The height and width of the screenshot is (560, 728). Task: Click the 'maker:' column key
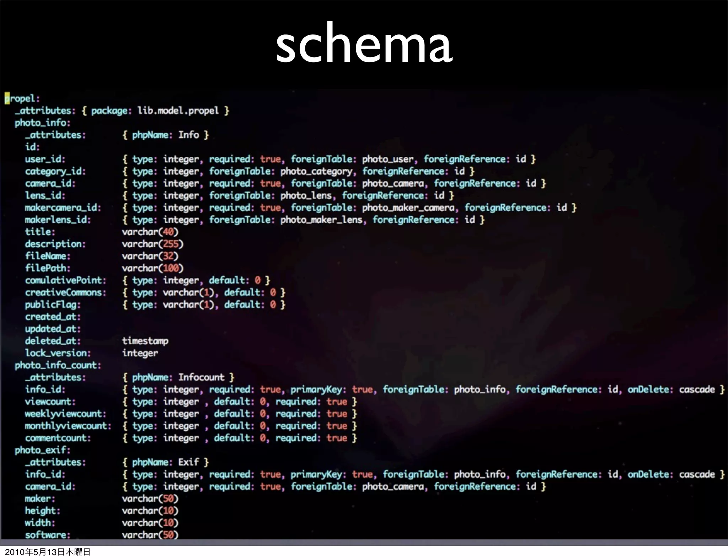click(x=40, y=499)
